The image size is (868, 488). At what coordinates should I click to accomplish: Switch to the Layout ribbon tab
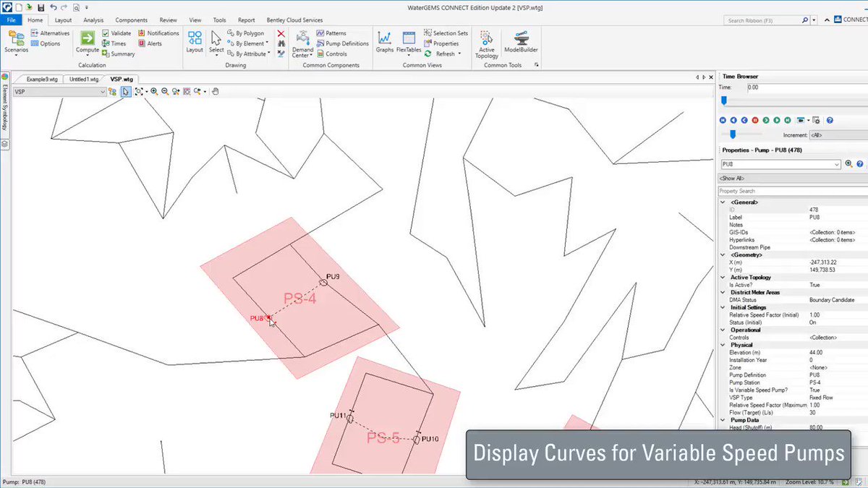pos(63,20)
